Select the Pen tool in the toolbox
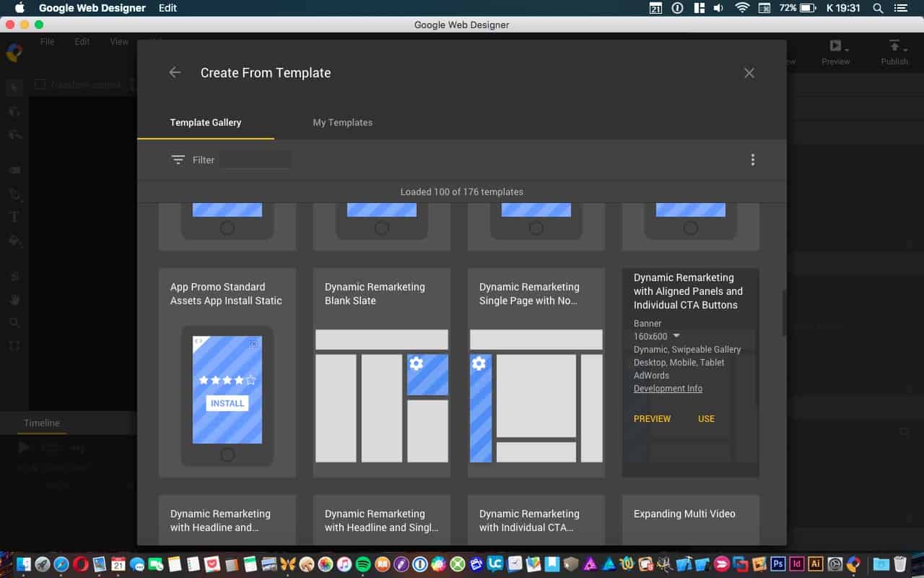Viewport: 924px width, 578px height. pyautogui.click(x=14, y=194)
